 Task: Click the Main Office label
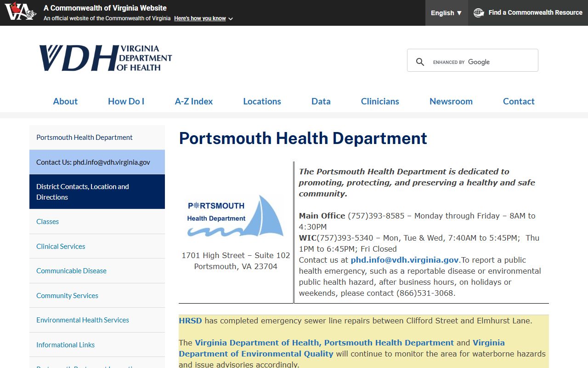click(x=322, y=216)
